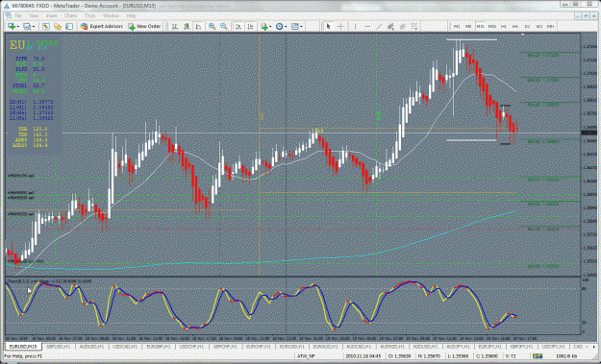Switch to D1 timeframe button
This screenshot has height=364, width=601.
click(x=527, y=26)
